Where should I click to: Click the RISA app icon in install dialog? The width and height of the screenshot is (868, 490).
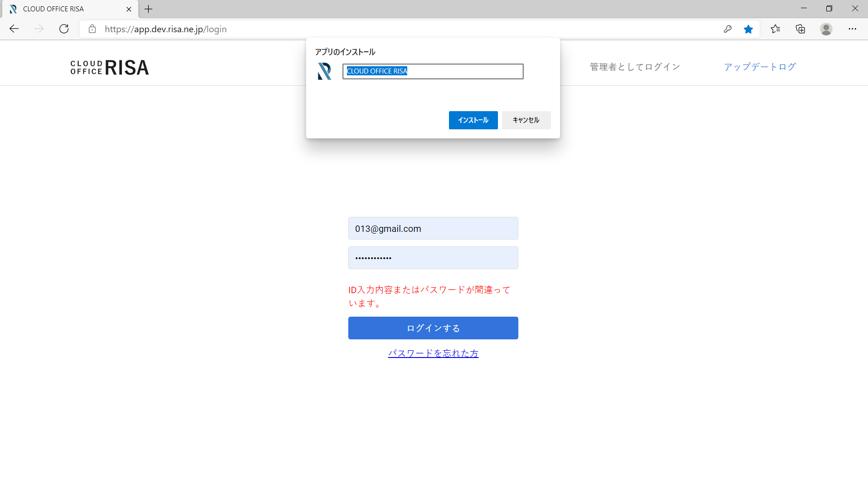coord(324,71)
